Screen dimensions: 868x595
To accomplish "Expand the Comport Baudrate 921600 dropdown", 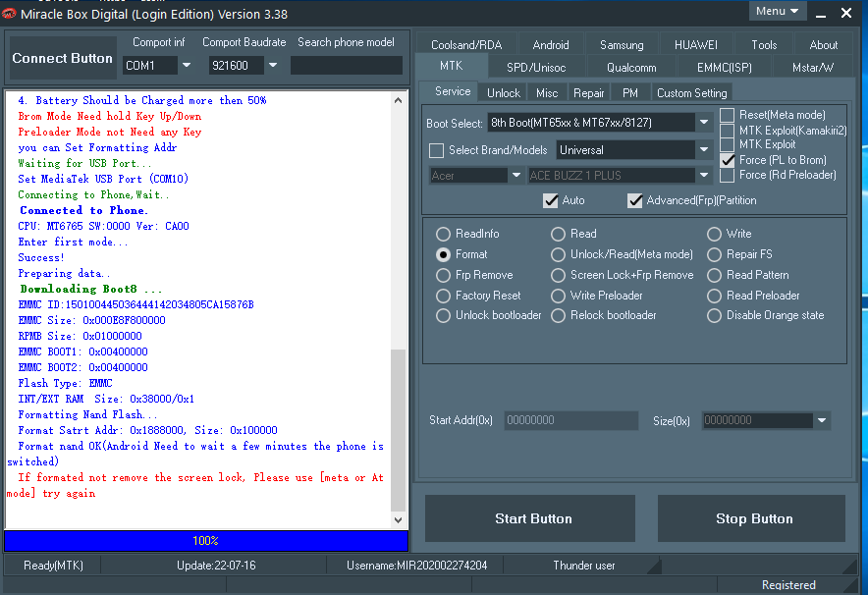I will (x=273, y=66).
